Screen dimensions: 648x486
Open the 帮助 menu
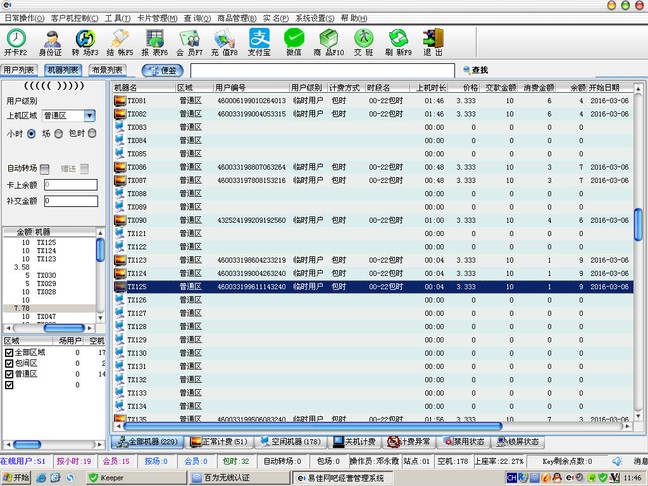point(354,18)
